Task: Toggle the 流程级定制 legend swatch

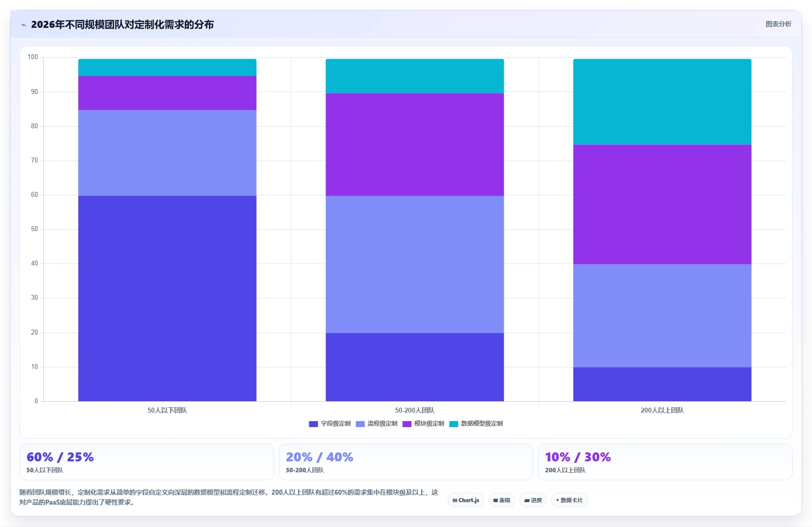Action: pos(360,424)
